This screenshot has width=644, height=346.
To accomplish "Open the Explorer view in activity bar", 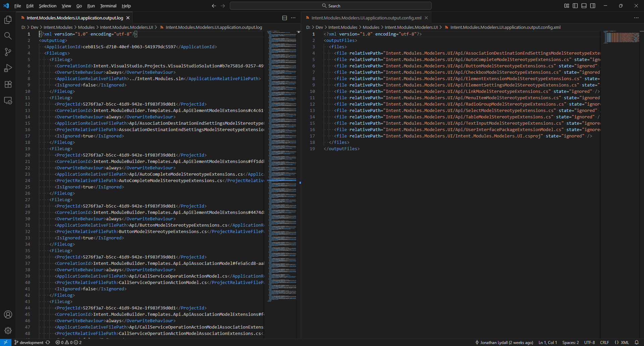I will [x=8, y=20].
